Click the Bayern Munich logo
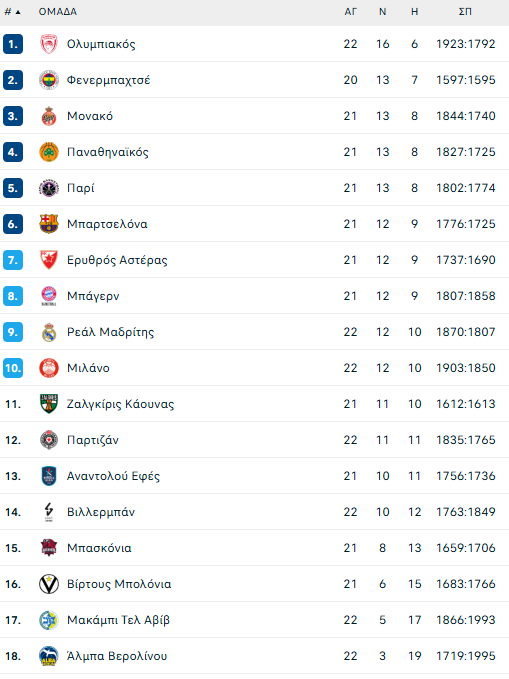509x679 pixels. pyautogui.click(x=49, y=296)
